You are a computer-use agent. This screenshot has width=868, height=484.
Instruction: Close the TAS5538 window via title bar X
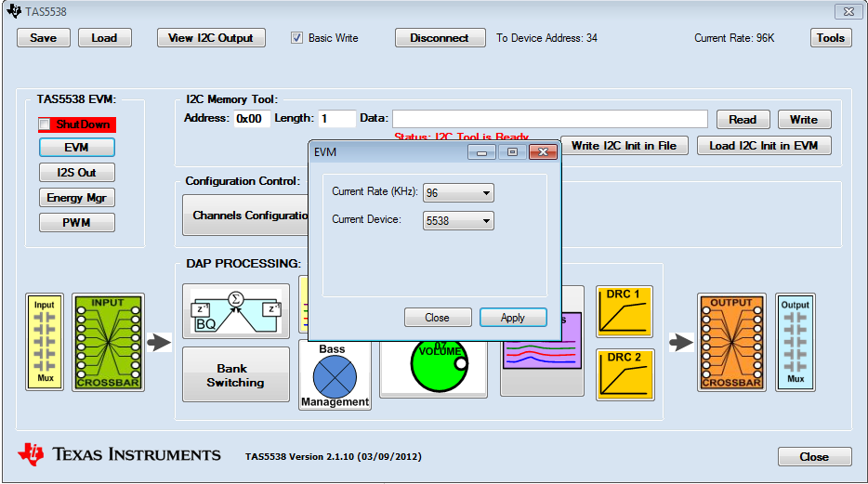848,11
